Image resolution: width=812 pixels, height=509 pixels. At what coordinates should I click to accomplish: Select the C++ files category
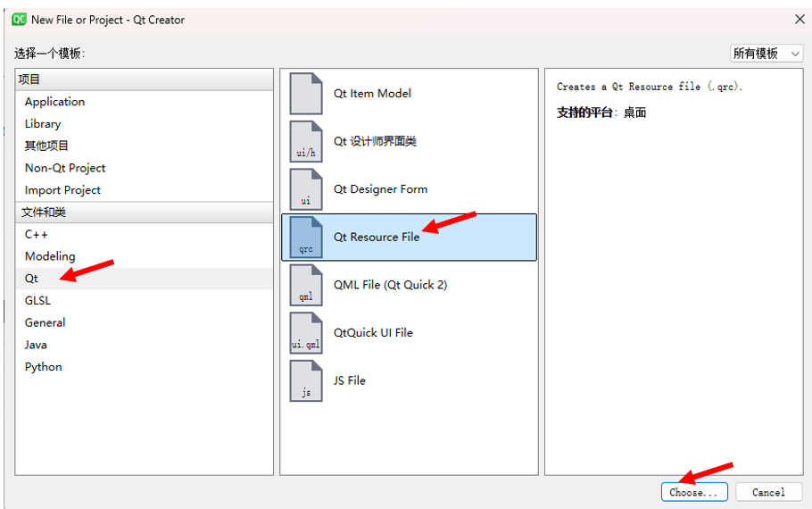click(x=144, y=234)
